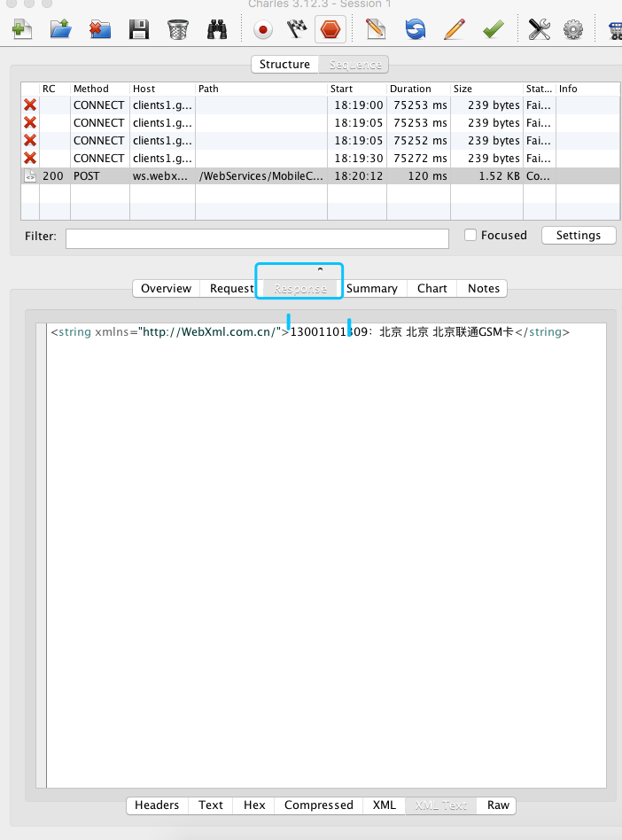Sort by Duration column header

pos(418,89)
